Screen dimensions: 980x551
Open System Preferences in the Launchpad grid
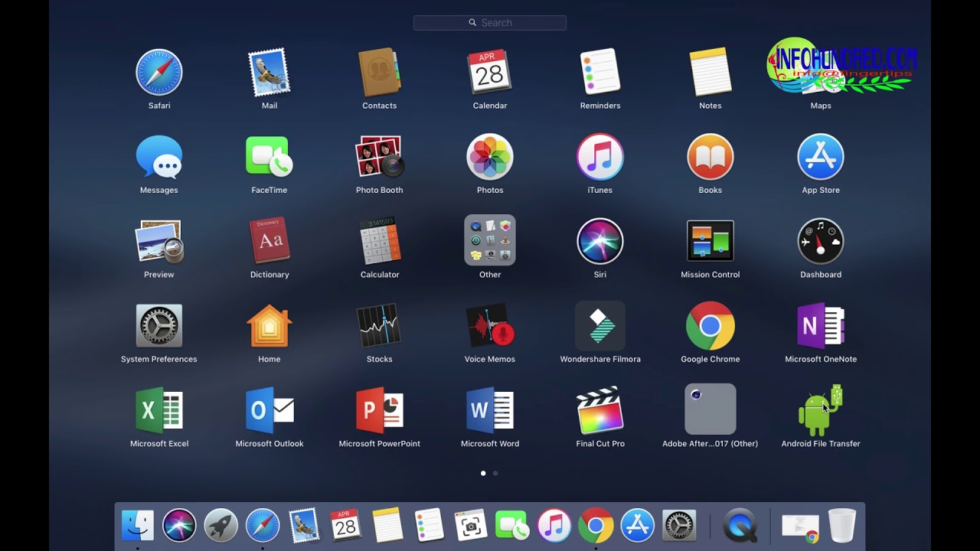click(x=159, y=326)
